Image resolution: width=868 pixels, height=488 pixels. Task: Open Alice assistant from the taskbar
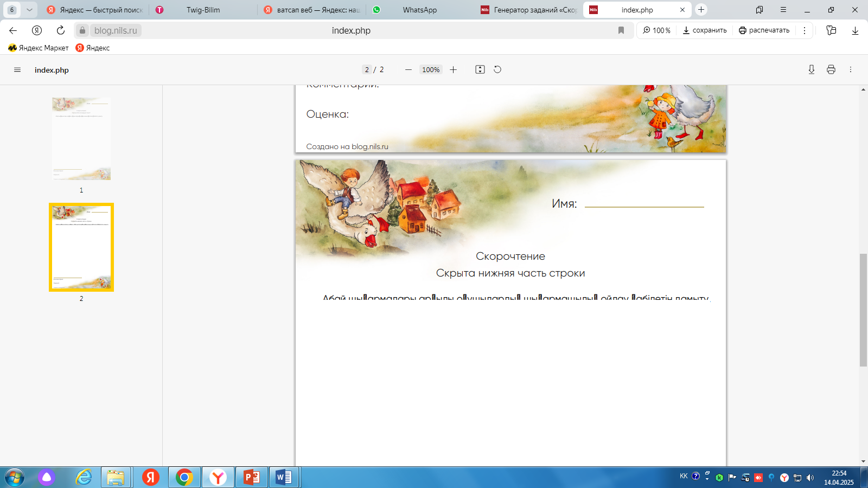click(47, 477)
